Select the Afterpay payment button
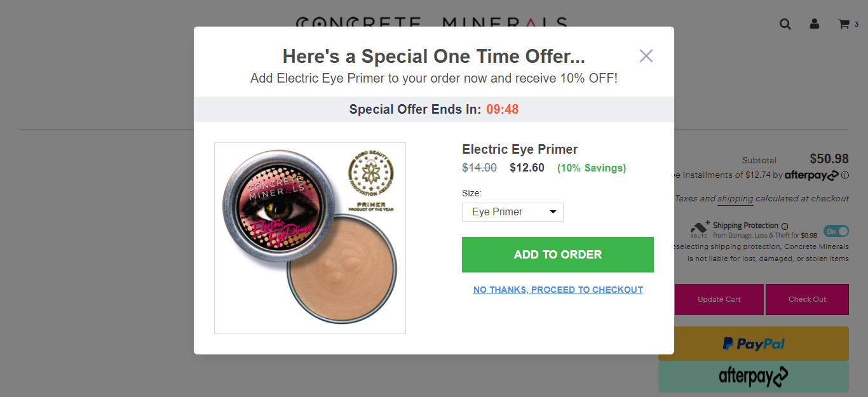Screen dimensions: 868x397 click(754, 377)
